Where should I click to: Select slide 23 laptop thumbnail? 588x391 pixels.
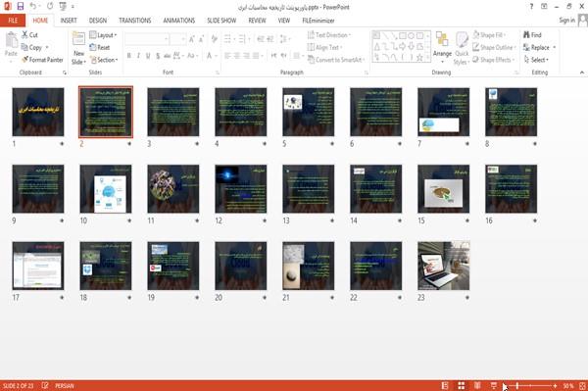(x=444, y=266)
